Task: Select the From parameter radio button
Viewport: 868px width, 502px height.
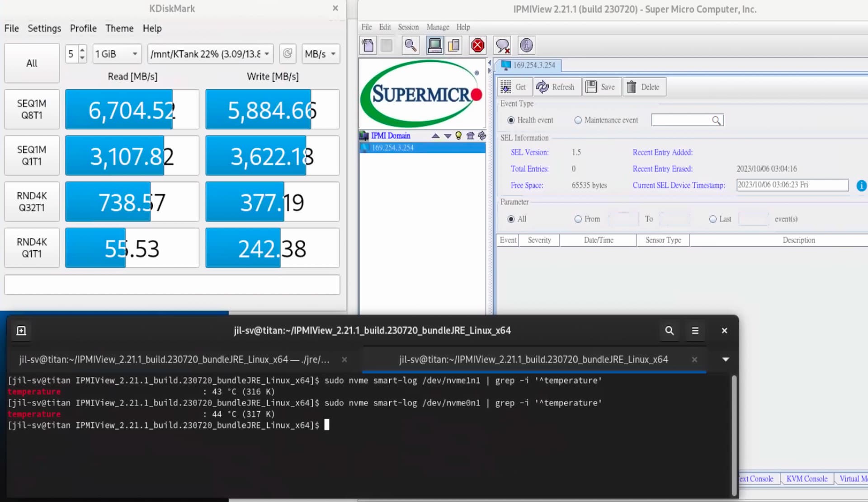Action: coord(578,219)
